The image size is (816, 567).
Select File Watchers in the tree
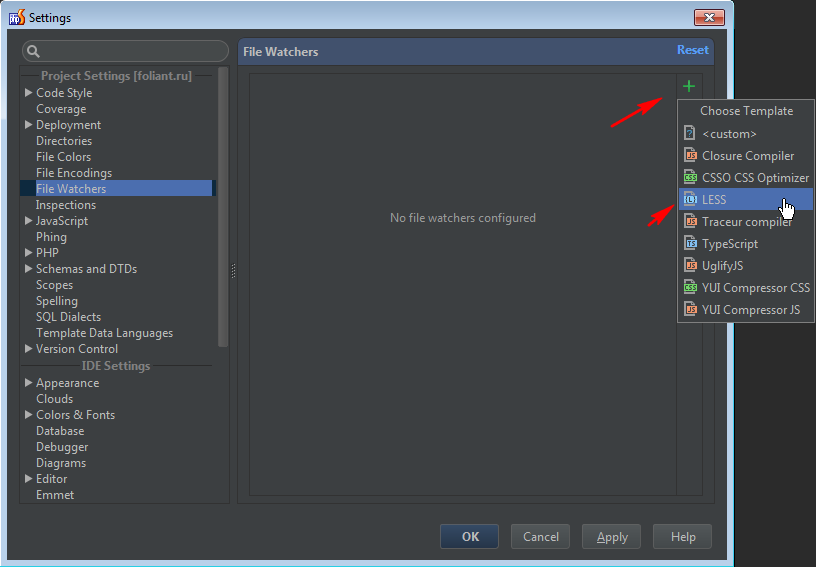click(x=117, y=188)
